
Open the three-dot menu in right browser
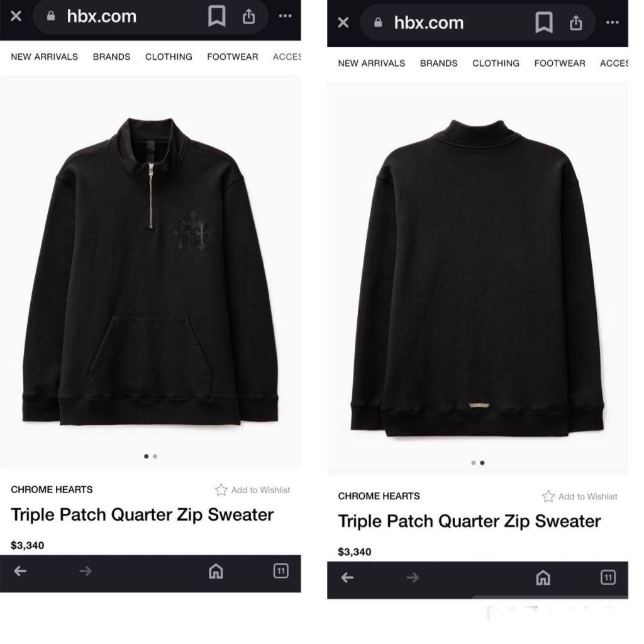point(613,23)
